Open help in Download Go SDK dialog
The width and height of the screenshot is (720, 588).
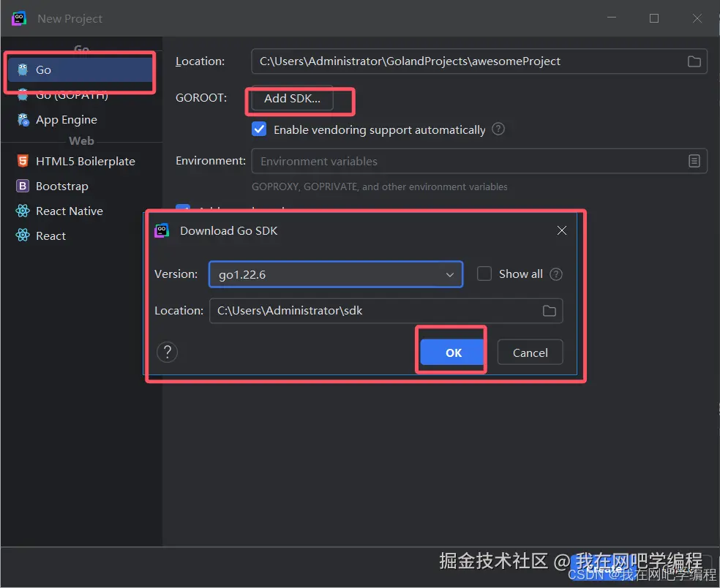tap(167, 352)
